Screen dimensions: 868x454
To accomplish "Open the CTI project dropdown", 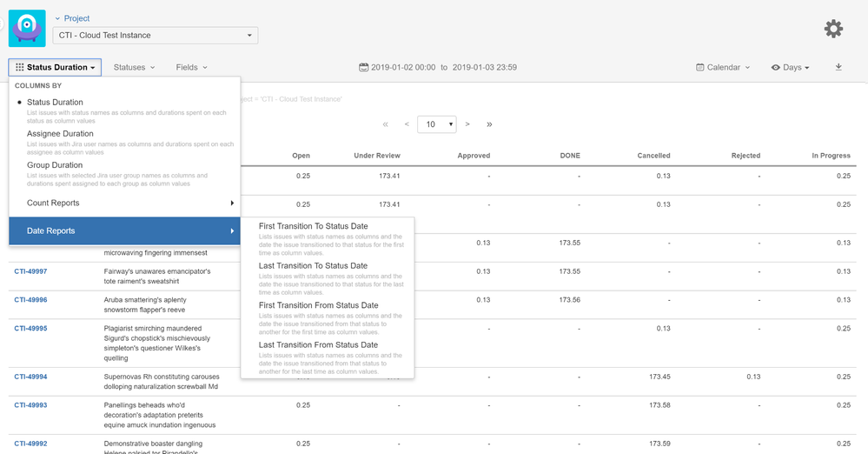I will click(x=156, y=36).
